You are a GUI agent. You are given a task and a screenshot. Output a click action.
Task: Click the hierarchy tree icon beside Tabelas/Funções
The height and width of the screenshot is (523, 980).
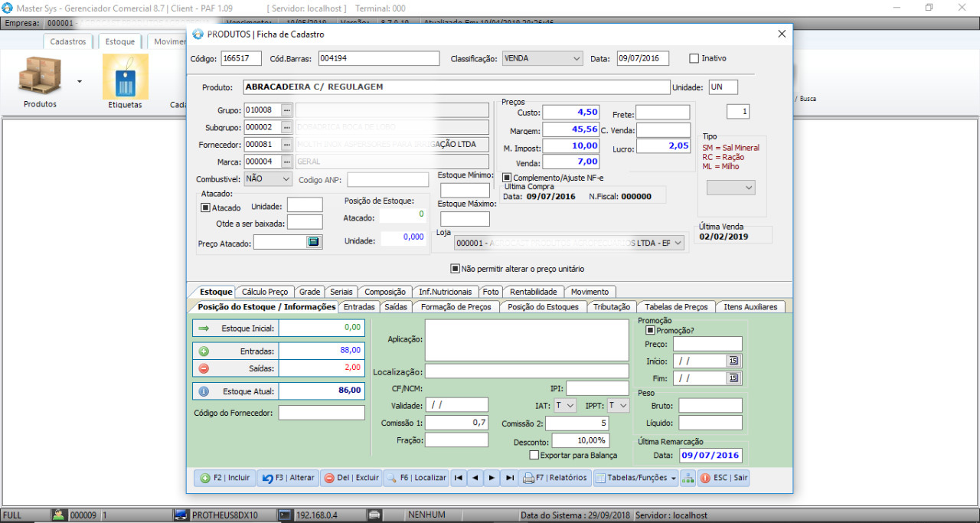point(688,478)
